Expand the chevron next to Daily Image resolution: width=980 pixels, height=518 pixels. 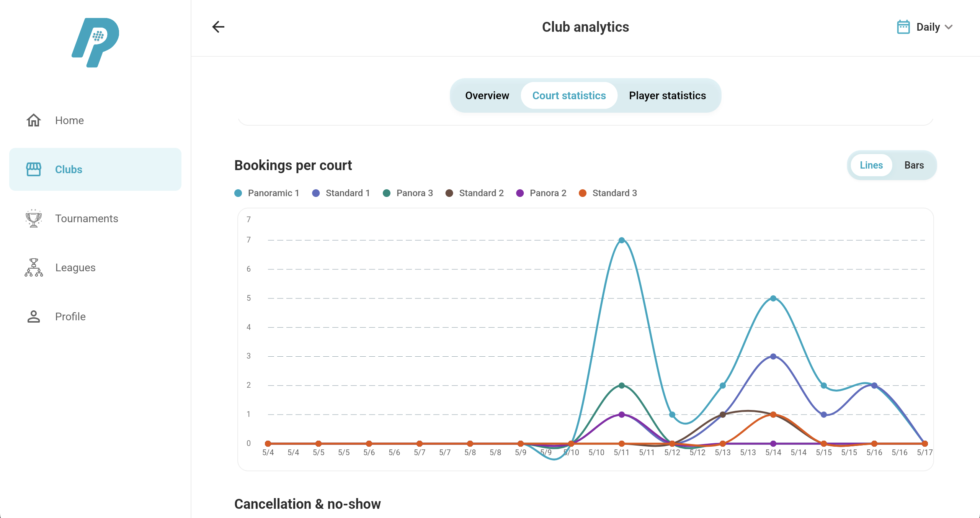pyautogui.click(x=949, y=27)
